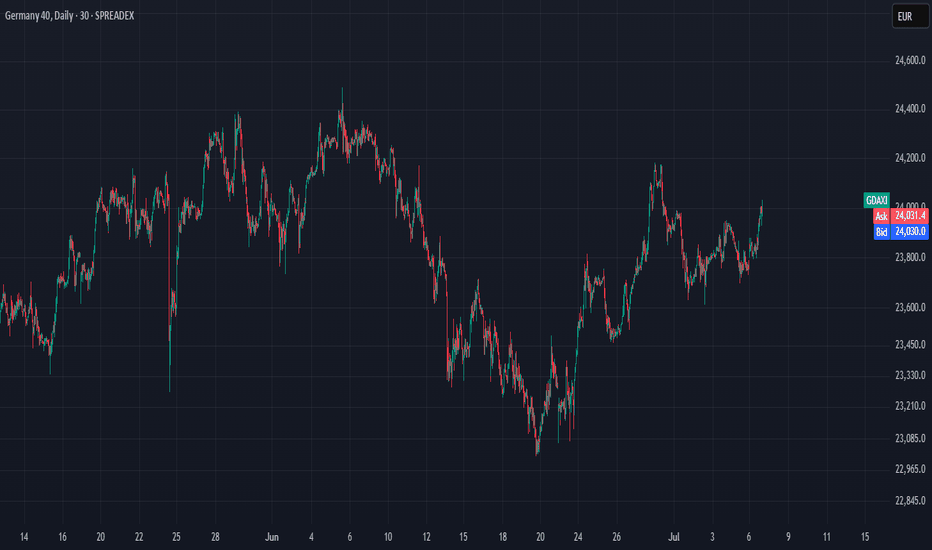
Task: Click date 9 on the time axis
Action: (788, 537)
